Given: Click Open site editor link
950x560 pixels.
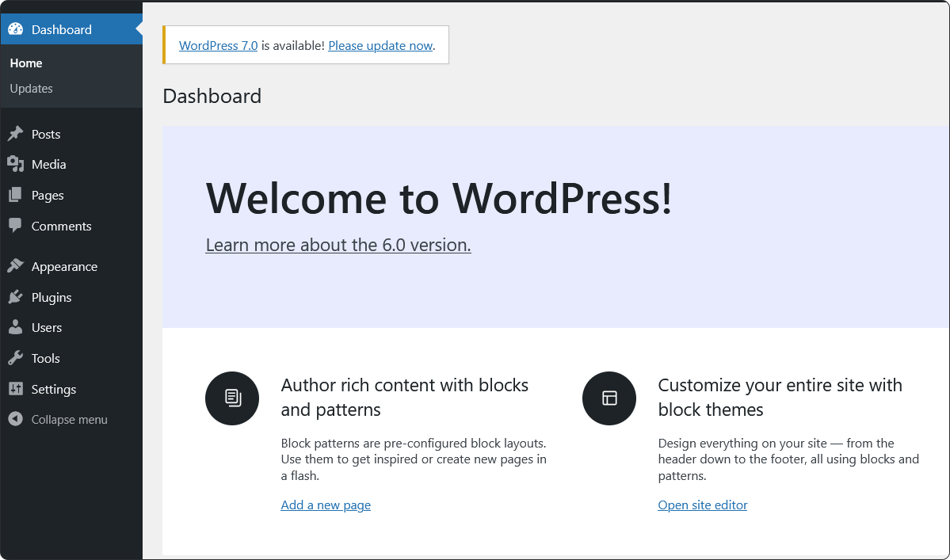Looking at the screenshot, I should pyautogui.click(x=702, y=505).
